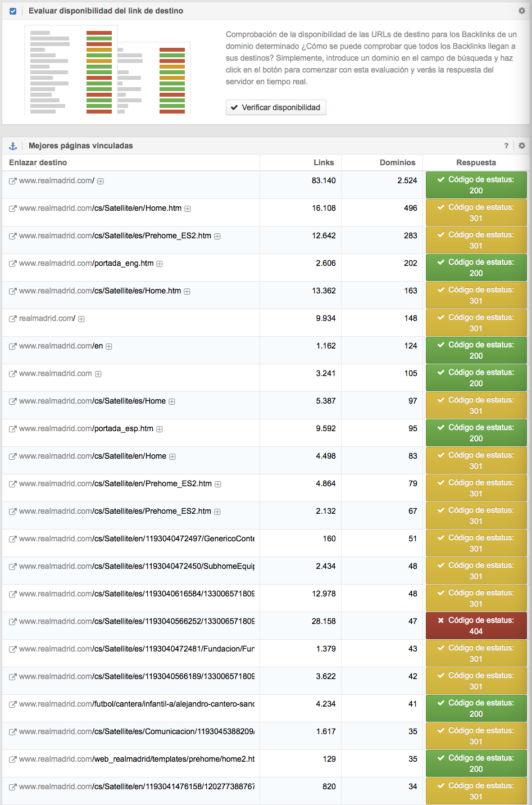This screenshot has width=532, height=805.
Task: Click the Respuesta column header
Action: pyautogui.click(x=476, y=162)
